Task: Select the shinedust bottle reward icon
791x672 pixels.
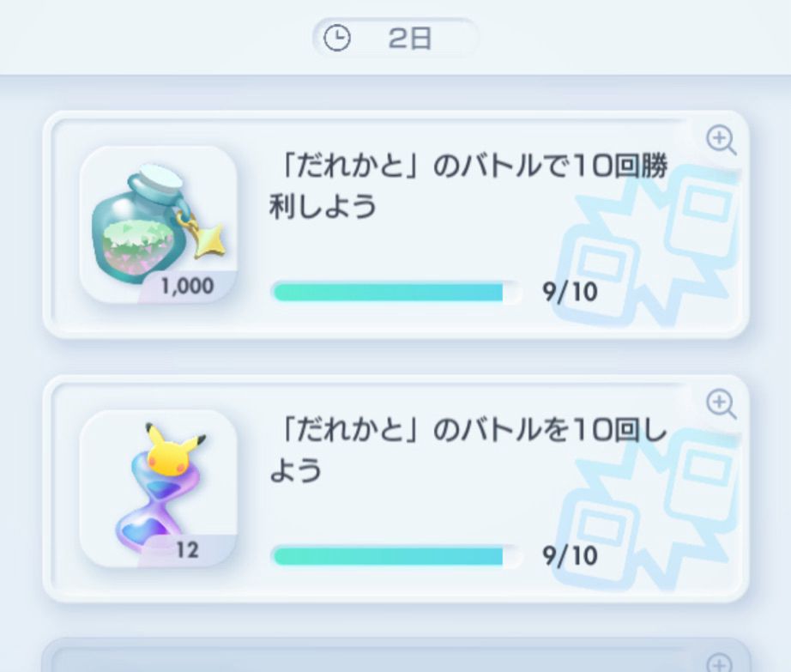Action: pos(159,225)
